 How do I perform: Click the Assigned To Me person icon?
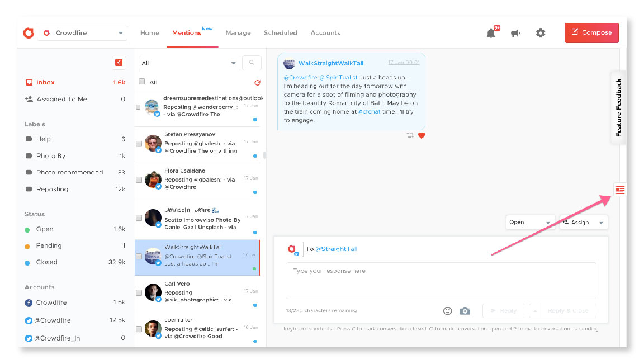pyautogui.click(x=29, y=99)
